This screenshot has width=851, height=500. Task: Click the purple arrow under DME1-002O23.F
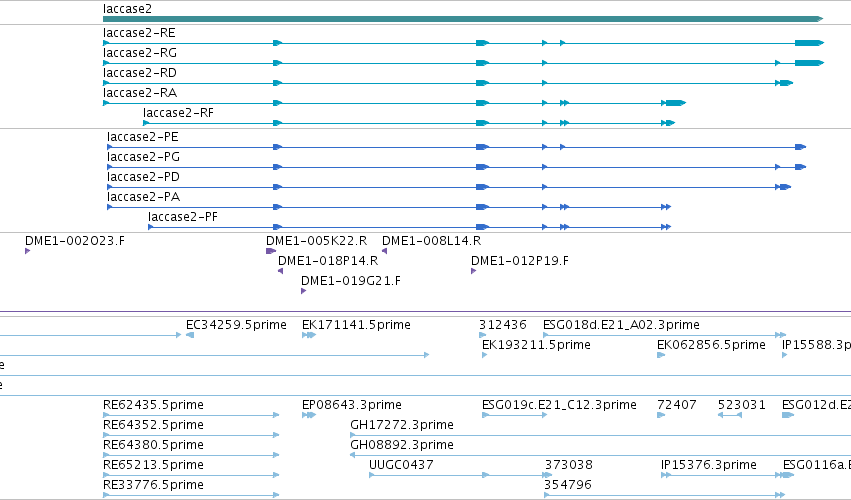coord(27,251)
